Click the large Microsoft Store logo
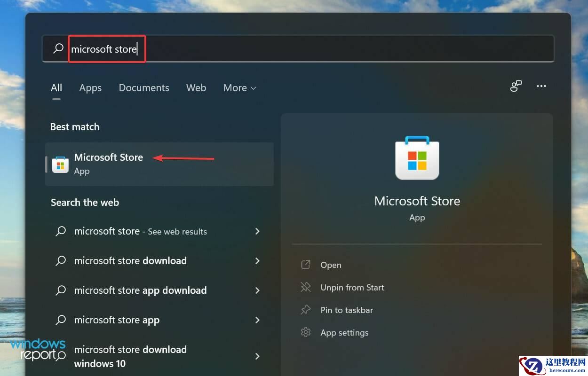 point(417,158)
